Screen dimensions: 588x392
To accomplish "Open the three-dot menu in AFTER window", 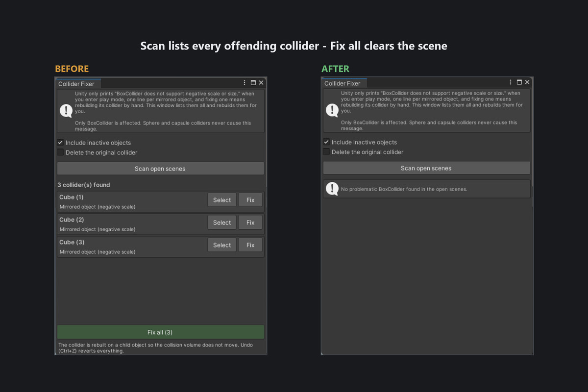I will tap(511, 82).
